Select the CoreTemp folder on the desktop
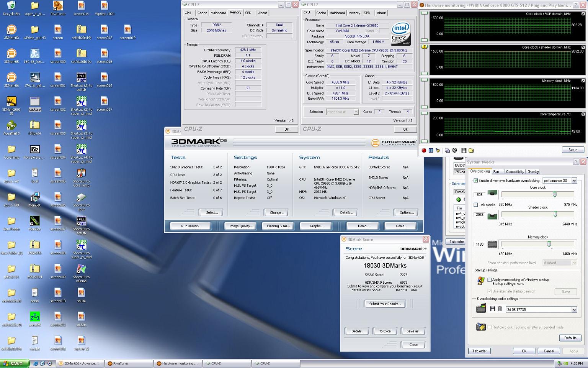The image size is (588, 368). 11,152
